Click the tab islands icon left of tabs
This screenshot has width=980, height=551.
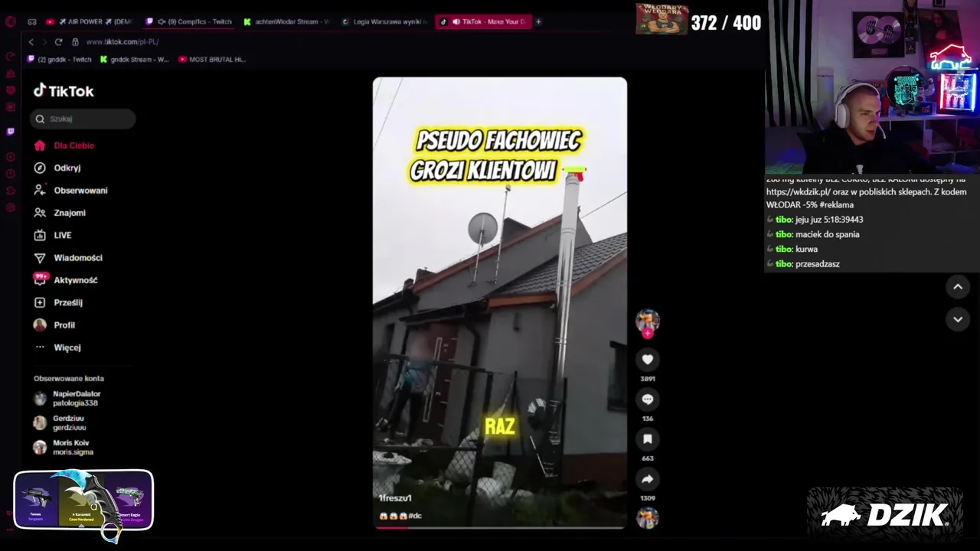pos(32,21)
